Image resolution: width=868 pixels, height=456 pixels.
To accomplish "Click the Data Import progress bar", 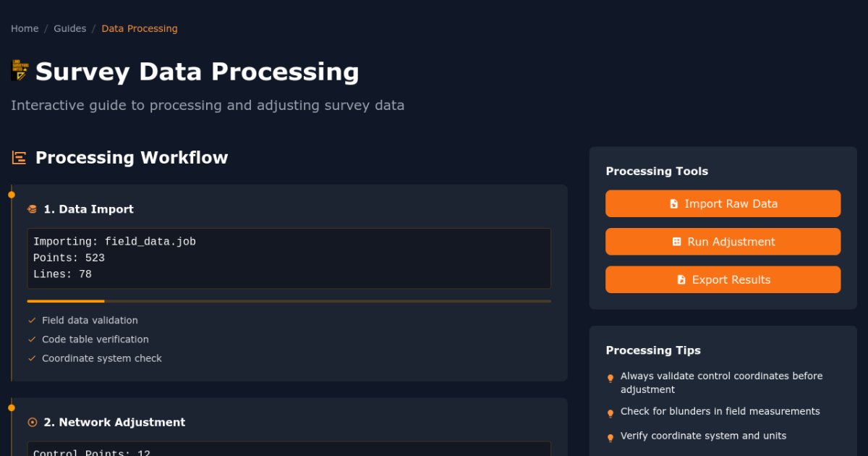I will [x=289, y=301].
